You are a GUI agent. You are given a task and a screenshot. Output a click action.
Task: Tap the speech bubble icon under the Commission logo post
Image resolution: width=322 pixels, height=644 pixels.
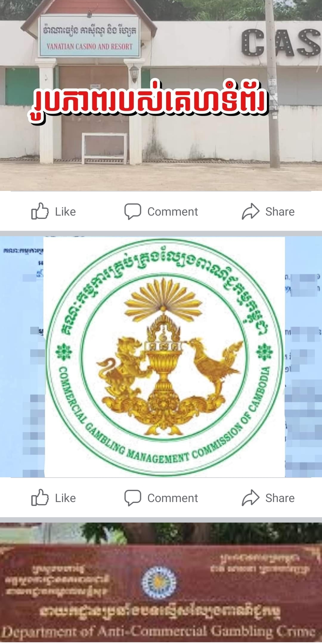click(x=133, y=498)
